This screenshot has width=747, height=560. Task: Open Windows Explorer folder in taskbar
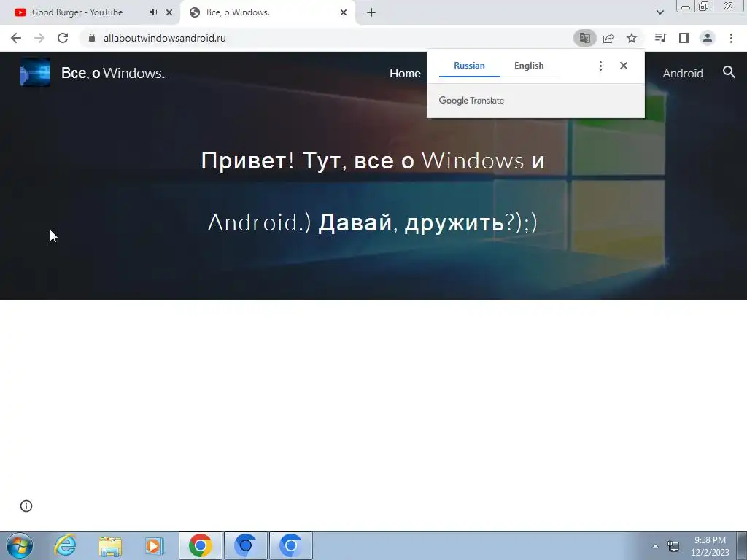[110, 545]
